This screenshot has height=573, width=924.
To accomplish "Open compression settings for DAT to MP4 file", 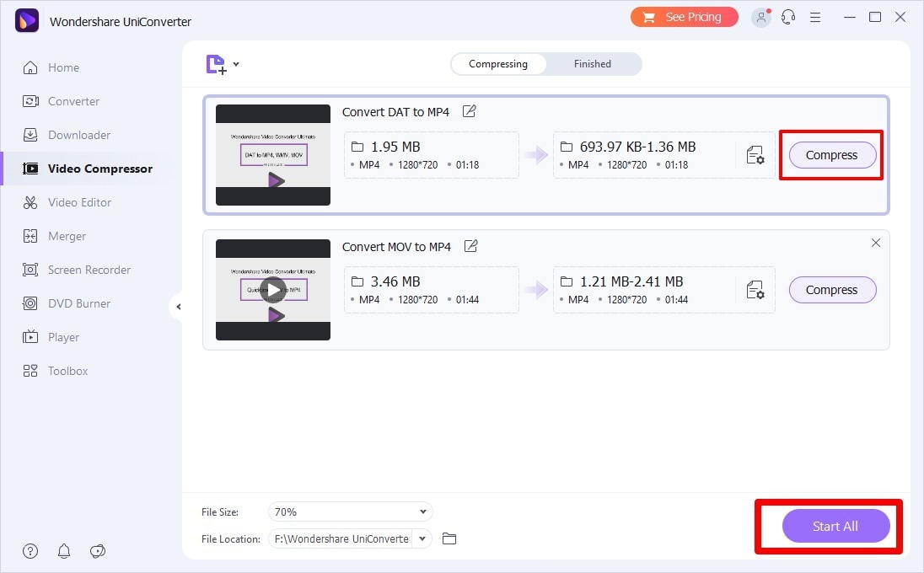I will click(x=755, y=155).
